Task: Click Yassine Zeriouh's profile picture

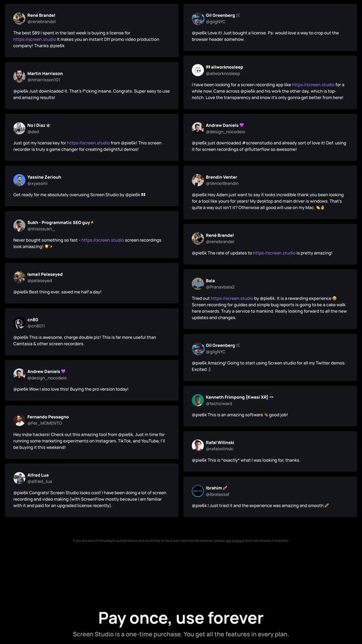Action: 19,180
